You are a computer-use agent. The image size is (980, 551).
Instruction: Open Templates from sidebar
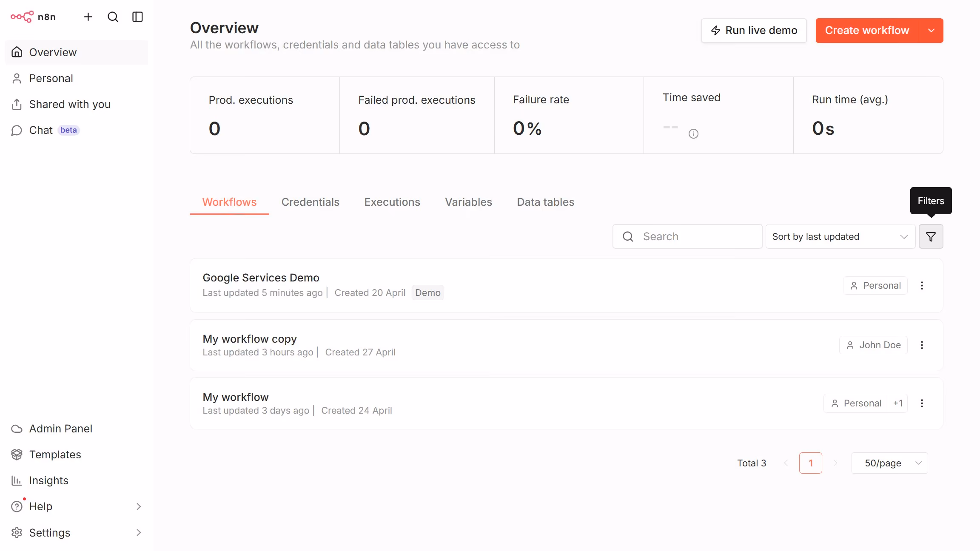[x=77, y=454]
